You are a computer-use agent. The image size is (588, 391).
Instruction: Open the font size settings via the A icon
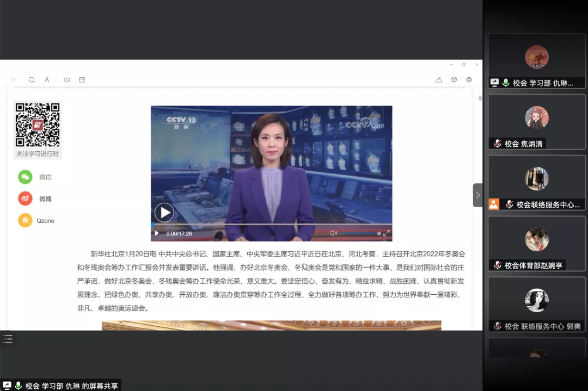click(x=47, y=79)
